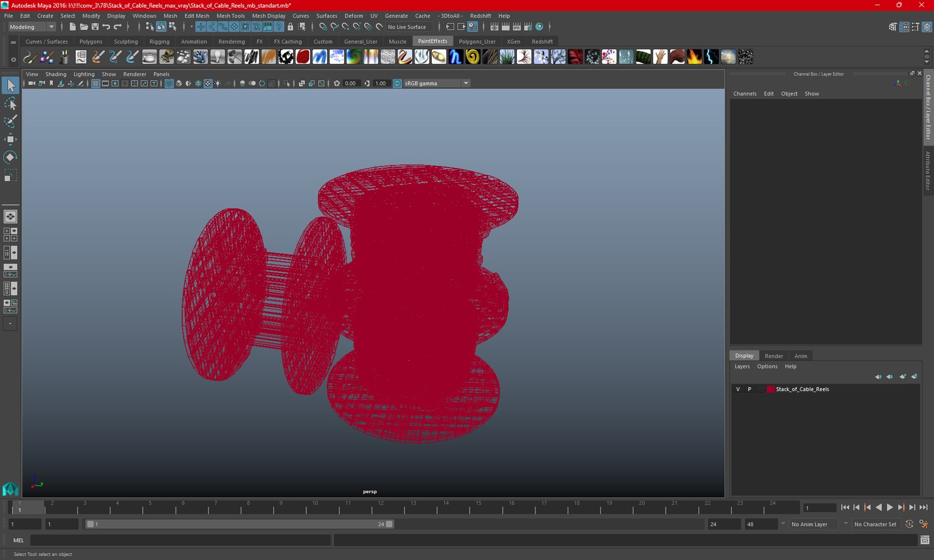934x560 pixels.
Task: Open the Script Editor icon at bottom right
Action: (x=925, y=540)
